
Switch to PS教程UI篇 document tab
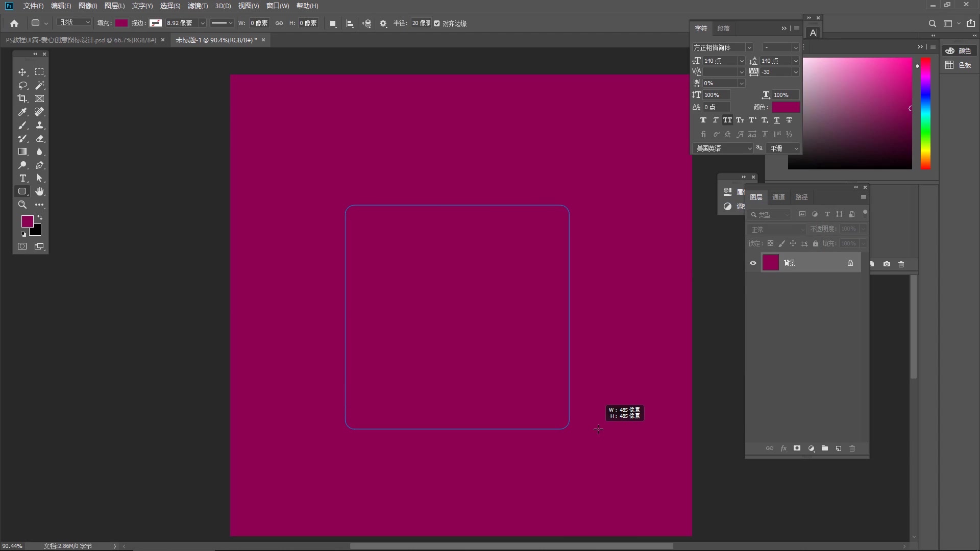81,40
